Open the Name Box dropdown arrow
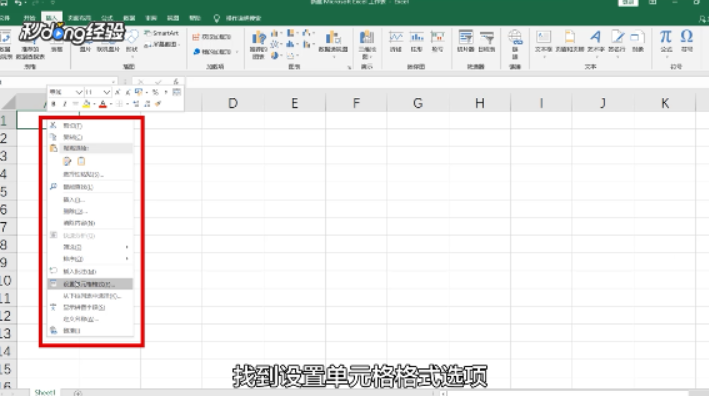Screen dimensions: 709x396 pyautogui.click(x=114, y=82)
